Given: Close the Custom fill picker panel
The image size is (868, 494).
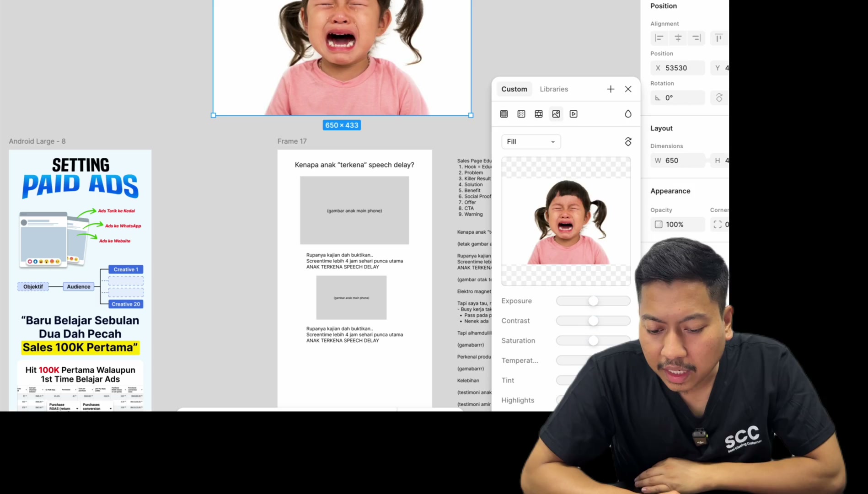Looking at the screenshot, I should pos(628,89).
